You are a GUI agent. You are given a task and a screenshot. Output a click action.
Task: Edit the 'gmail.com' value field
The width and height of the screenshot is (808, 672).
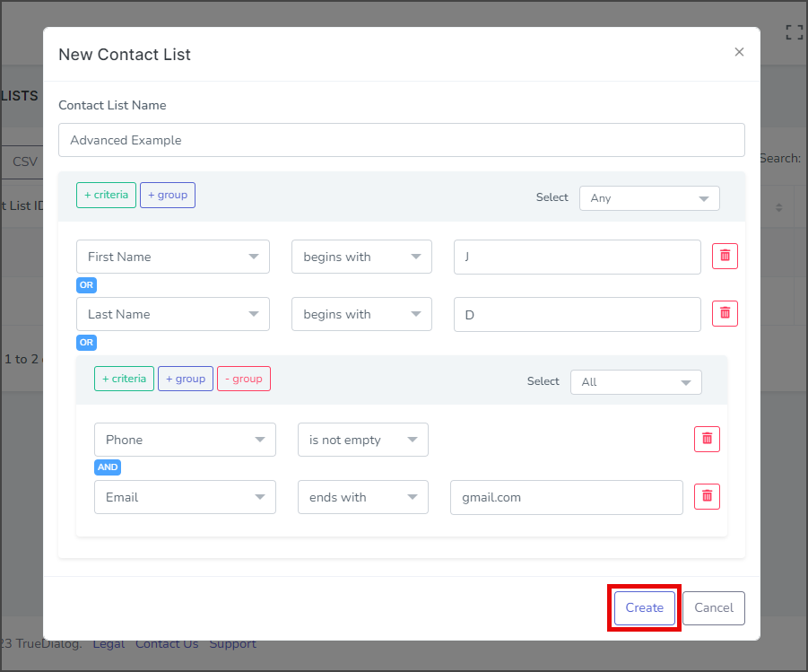pyautogui.click(x=567, y=497)
